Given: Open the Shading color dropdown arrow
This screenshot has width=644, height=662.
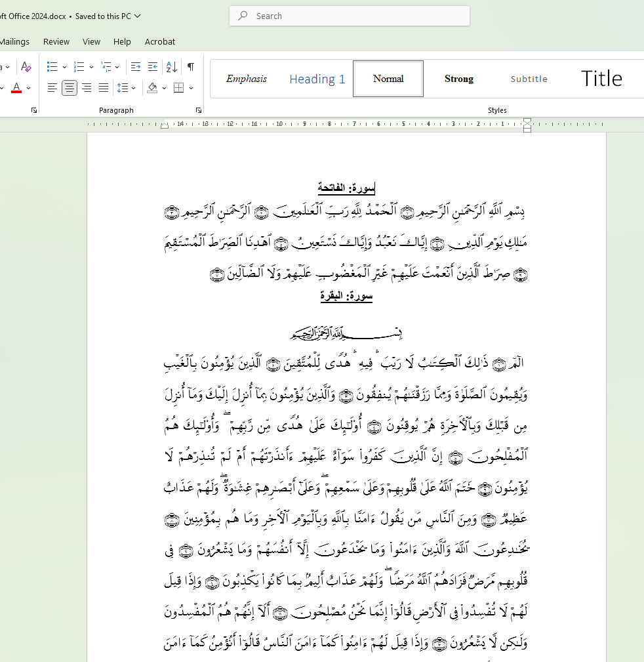Looking at the screenshot, I should [x=165, y=88].
